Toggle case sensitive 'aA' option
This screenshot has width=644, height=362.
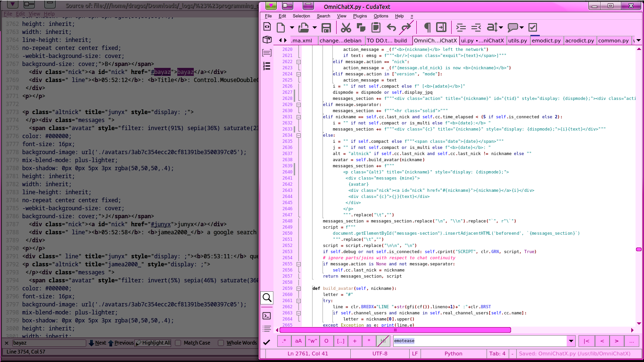click(298, 341)
